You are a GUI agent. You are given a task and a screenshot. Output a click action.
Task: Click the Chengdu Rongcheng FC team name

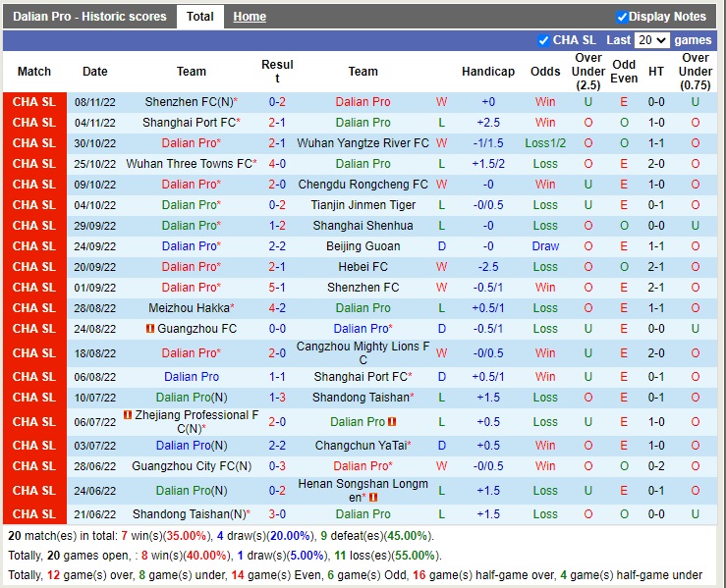[x=363, y=185]
